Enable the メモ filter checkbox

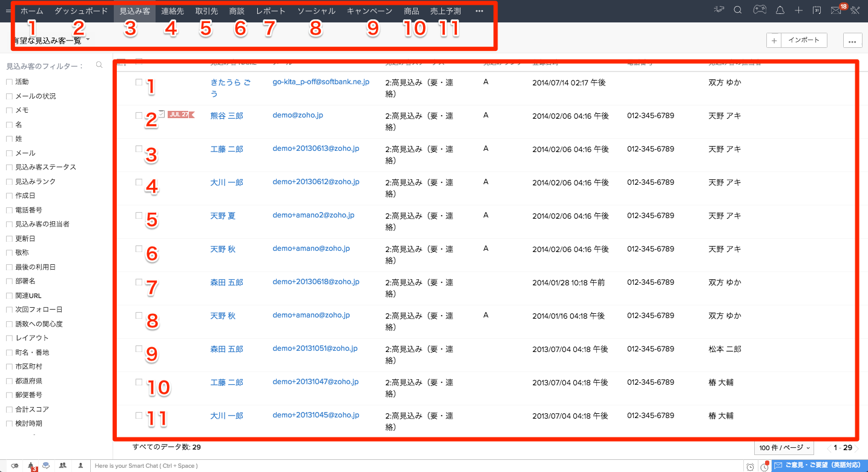pyautogui.click(x=9, y=110)
